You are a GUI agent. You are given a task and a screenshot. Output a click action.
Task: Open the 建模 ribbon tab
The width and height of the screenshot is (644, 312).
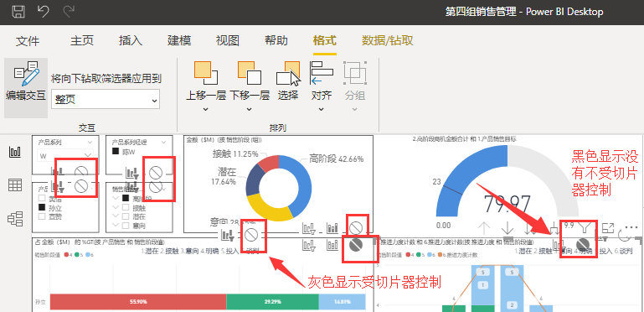coord(179,41)
